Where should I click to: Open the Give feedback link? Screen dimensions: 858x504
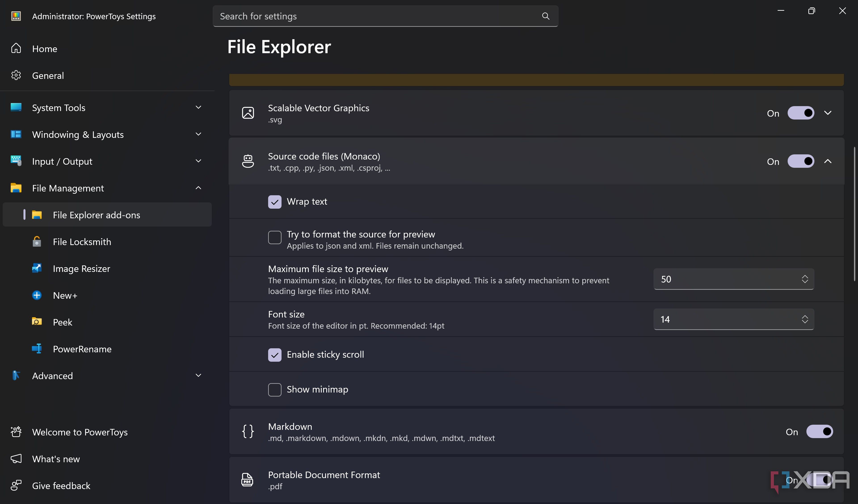[x=107, y=485]
